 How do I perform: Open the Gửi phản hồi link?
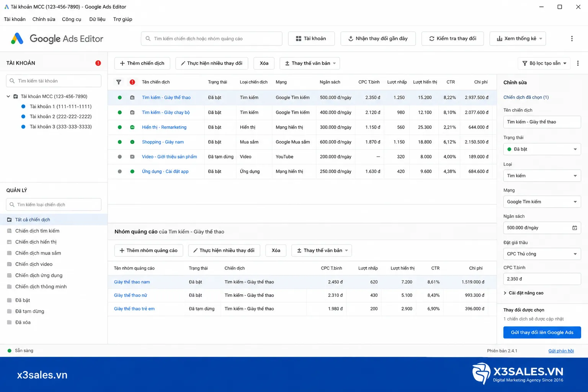tap(561, 351)
